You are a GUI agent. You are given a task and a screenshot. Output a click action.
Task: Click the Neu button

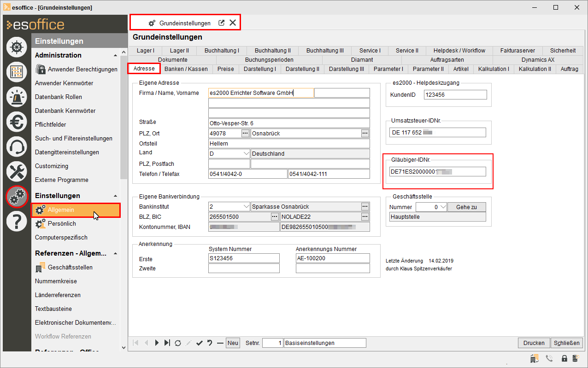point(233,343)
